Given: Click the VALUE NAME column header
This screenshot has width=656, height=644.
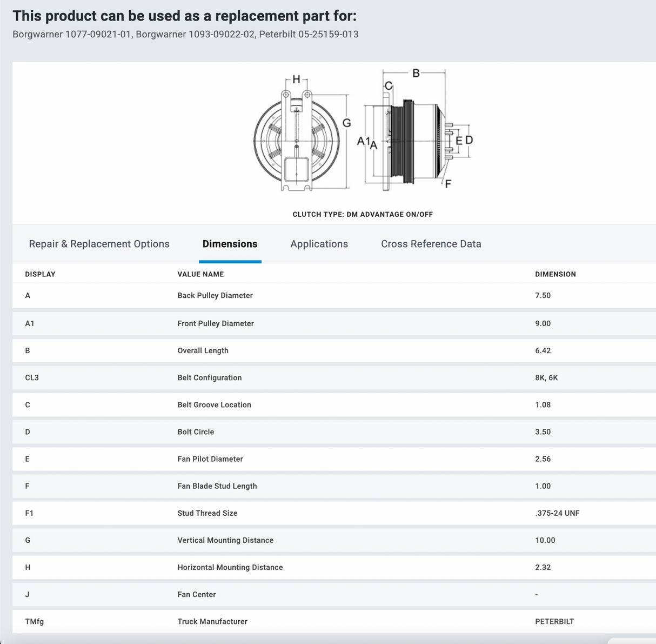Looking at the screenshot, I should click(x=200, y=274).
